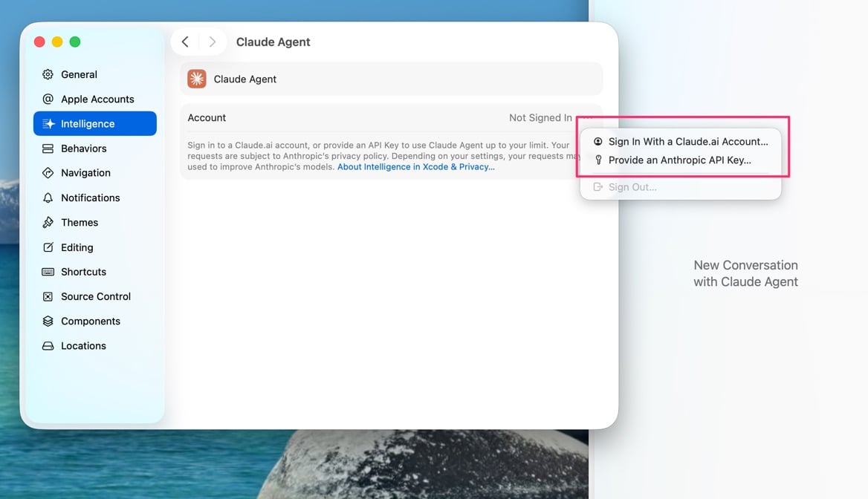This screenshot has width=868, height=499.
Task: Click the disabled Sign Out menu item
Action: [680, 187]
